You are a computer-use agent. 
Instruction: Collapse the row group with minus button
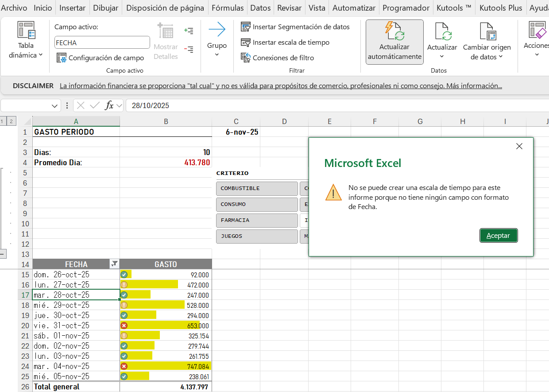[x=3, y=254]
